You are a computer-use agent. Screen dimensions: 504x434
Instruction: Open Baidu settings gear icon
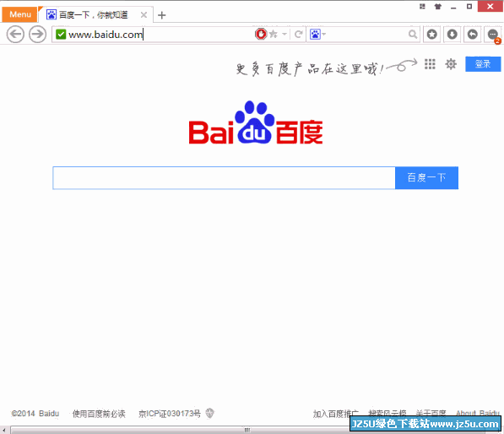coord(451,64)
